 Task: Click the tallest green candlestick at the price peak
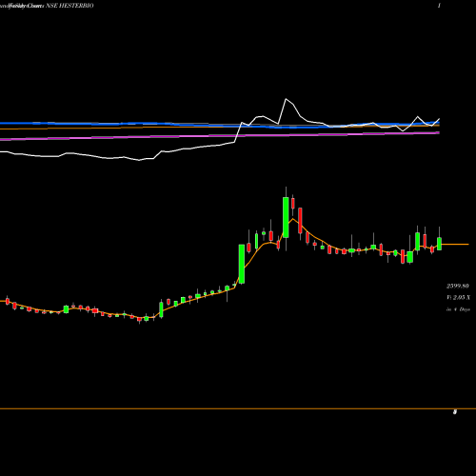point(286,217)
